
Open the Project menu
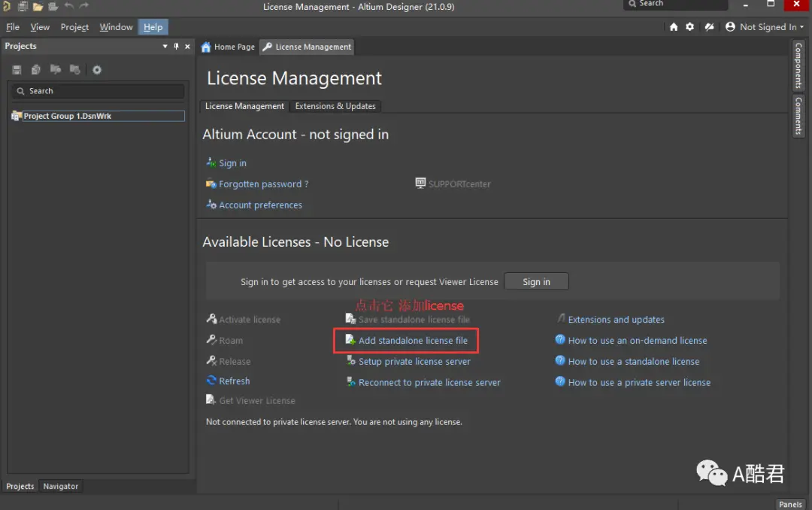[x=74, y=27]
